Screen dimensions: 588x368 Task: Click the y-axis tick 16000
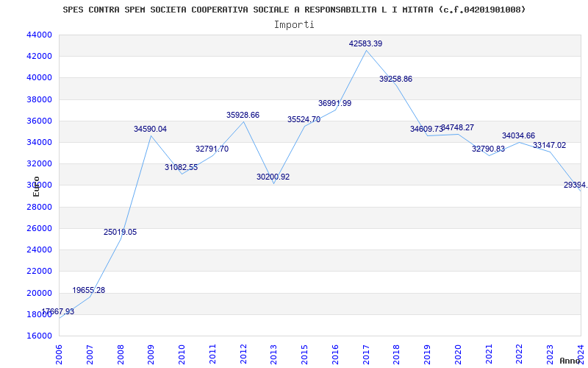coord(39,336)
